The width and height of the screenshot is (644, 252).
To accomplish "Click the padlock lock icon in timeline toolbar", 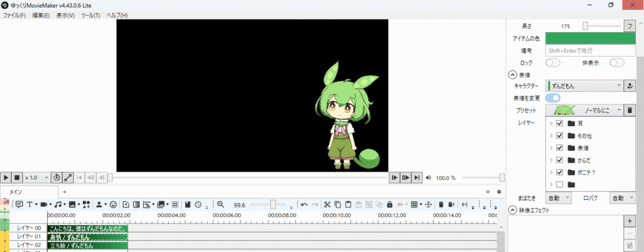I will [x=389, y=204].
